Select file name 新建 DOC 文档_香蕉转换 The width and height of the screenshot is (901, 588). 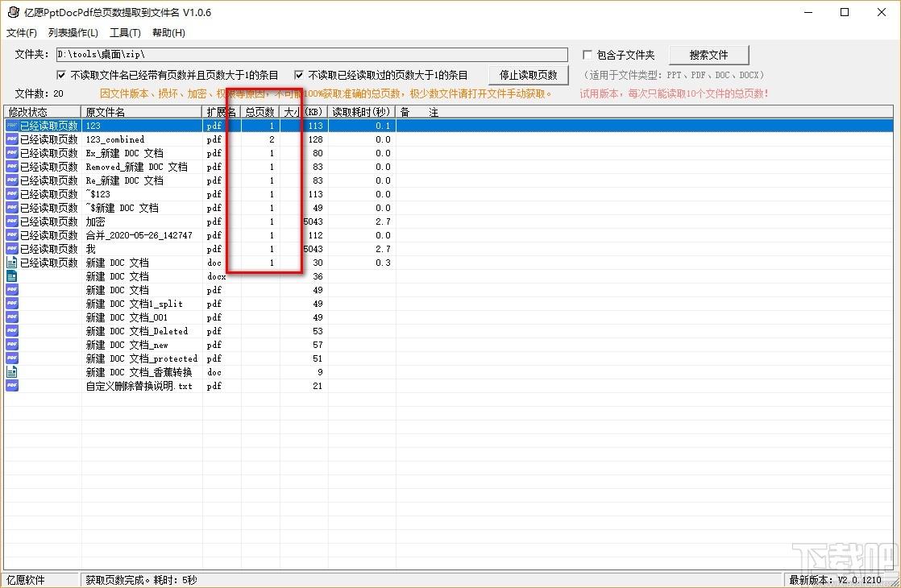[139, 372]
